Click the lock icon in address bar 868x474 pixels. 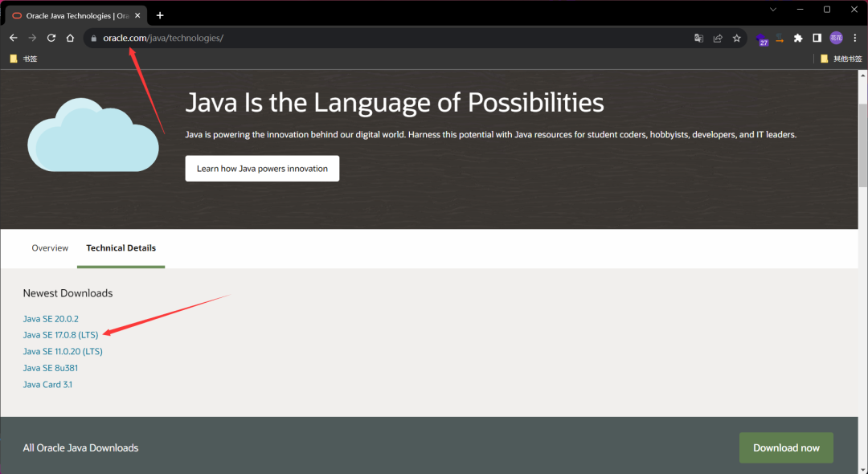coord(93,39)
